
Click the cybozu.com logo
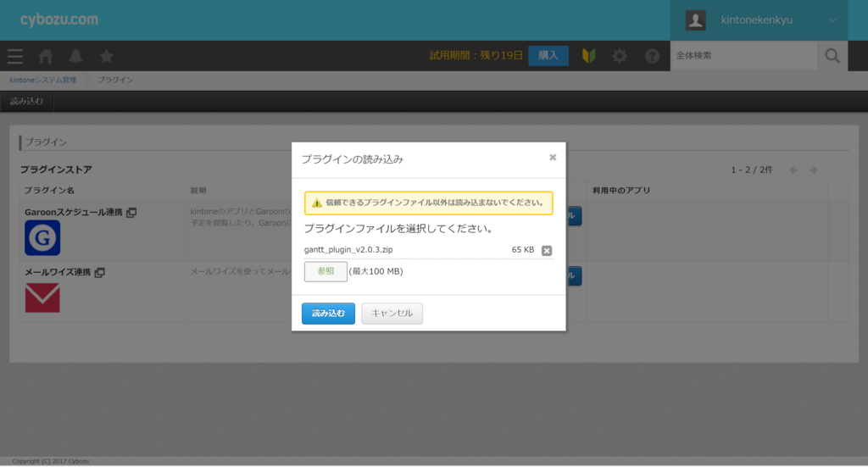(x=59, y=19)
